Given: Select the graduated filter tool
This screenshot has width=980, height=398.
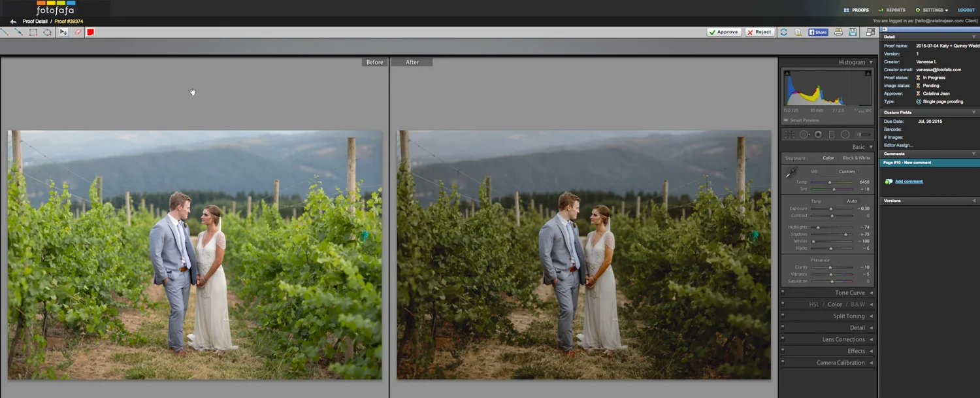Looking at the screenshot, I should [832, 135].
